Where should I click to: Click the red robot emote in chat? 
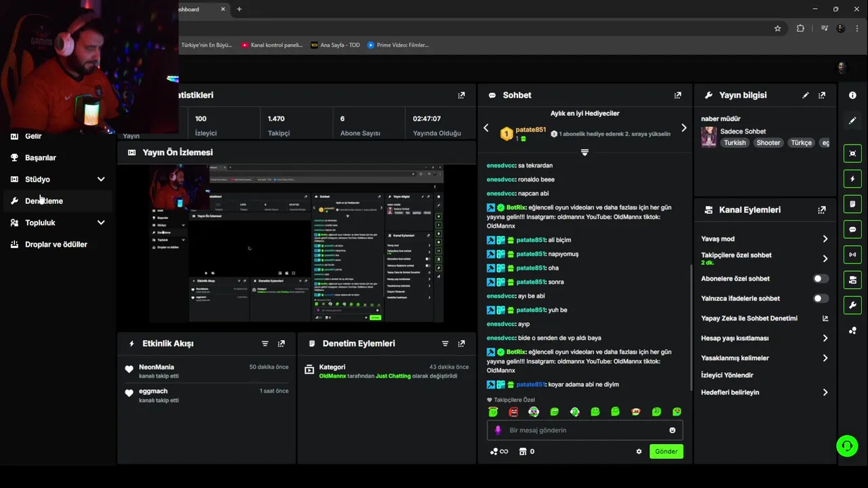pyautogui.click(x=513, y=412)
